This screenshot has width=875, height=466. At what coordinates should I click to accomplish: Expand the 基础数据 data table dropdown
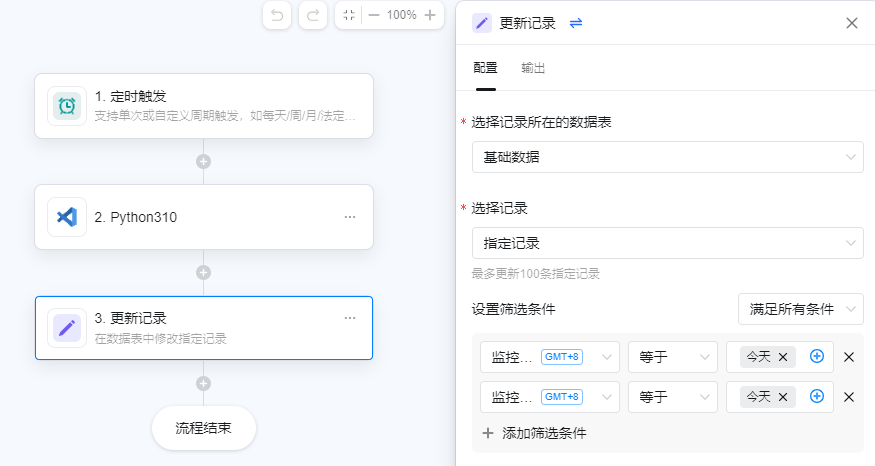coord(667,157)
